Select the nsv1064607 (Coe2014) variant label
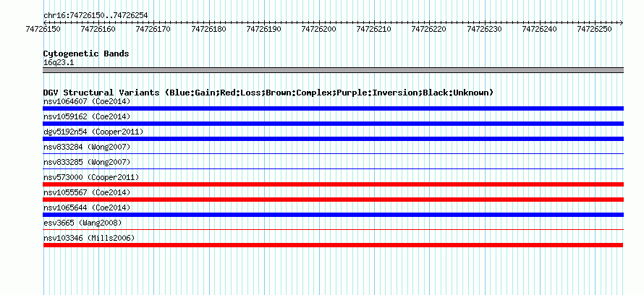Viewport: 644px width, 295px height. tap(87, 101)
